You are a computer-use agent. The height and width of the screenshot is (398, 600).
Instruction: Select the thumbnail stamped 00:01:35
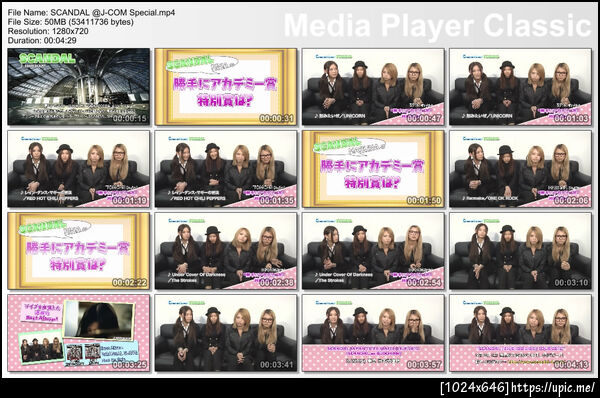226,169
